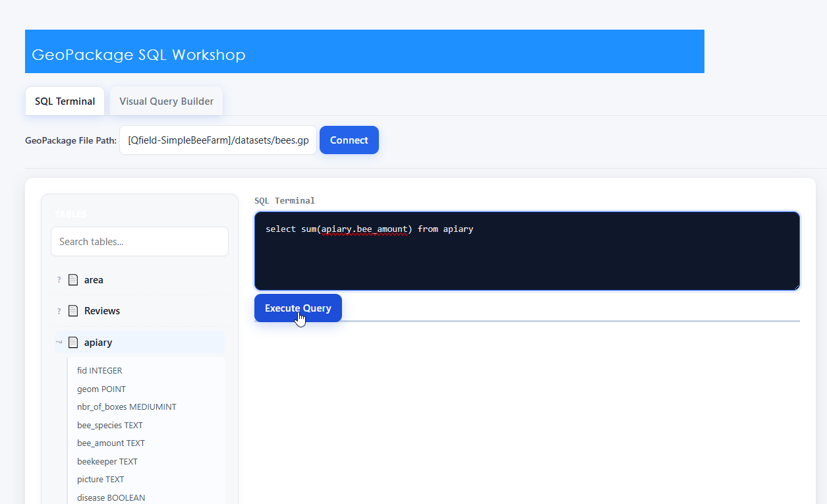Click inside the Search tables box

[x=140, y=242]
